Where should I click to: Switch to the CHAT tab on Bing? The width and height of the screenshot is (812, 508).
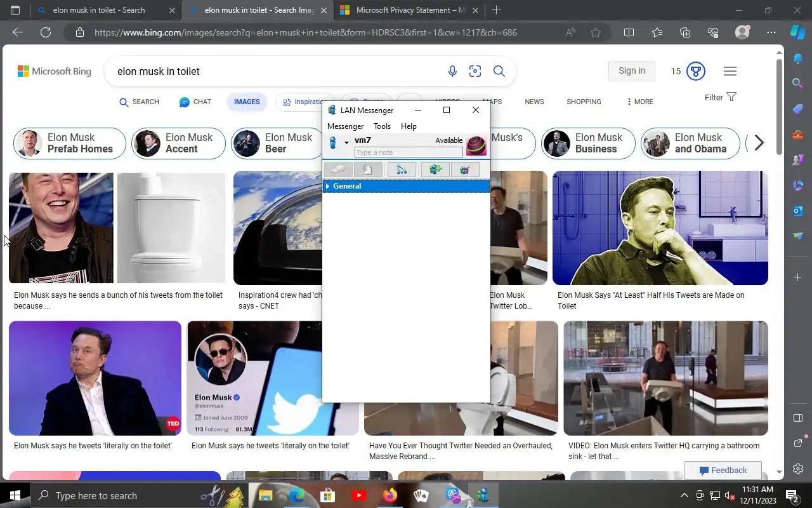point(195,102)
